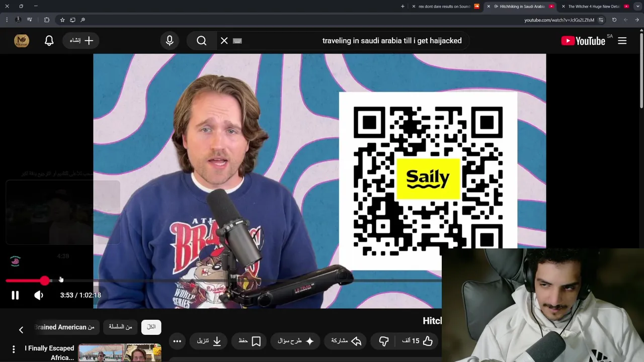Save the video (حفظ) to a playlist
The height and width of the screenshot is (362, 644).
(250, 341)
